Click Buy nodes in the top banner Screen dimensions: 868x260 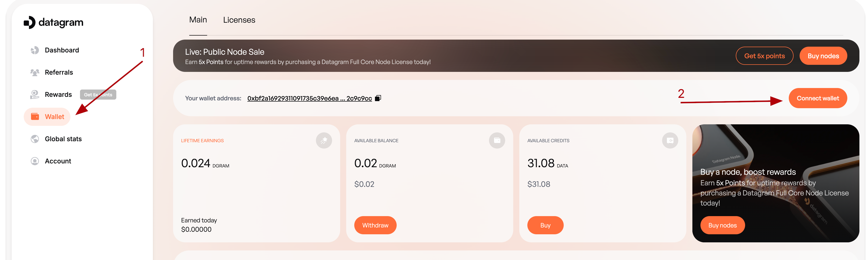823,56
